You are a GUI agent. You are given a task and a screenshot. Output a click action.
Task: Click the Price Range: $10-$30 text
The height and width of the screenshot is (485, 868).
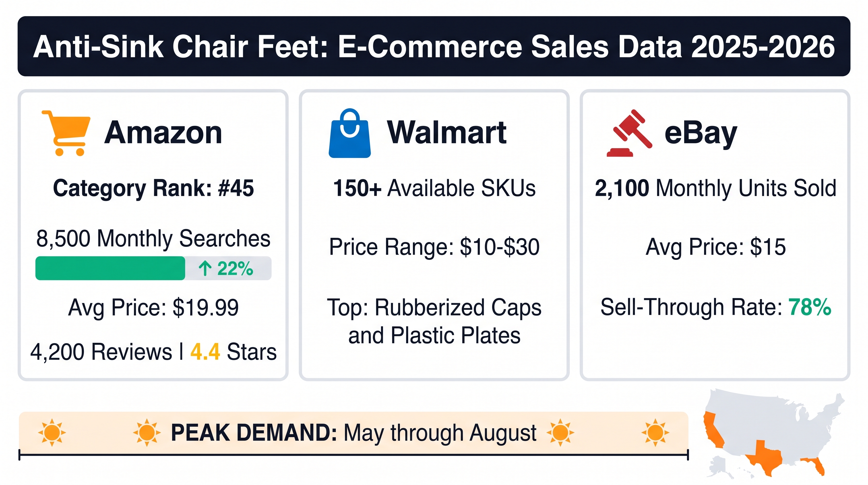click(x=434, y=247)
